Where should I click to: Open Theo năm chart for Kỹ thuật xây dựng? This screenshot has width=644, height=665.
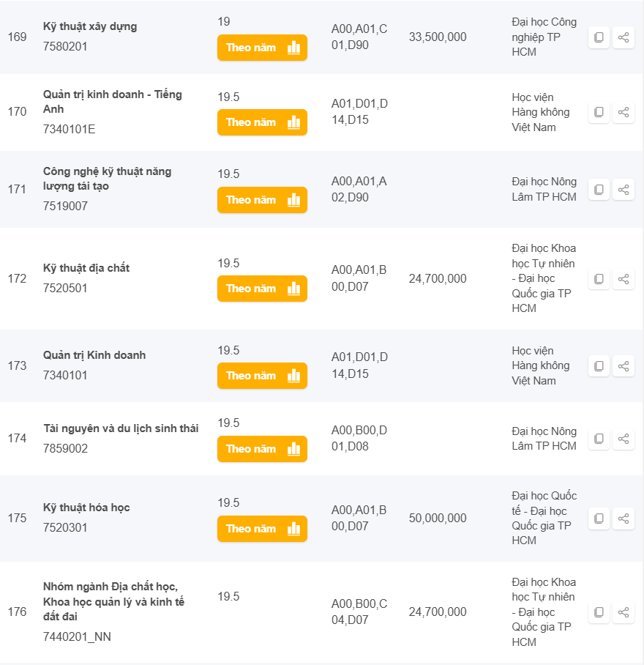262,48
